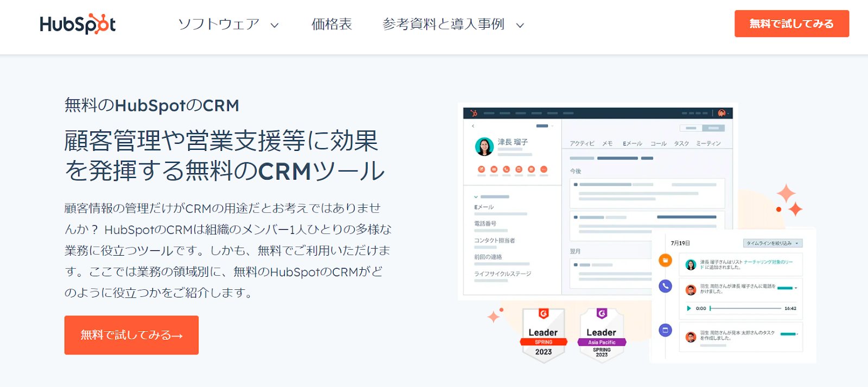Click the ナーチャリング対象のリード link
This screenshot has height=387, width=868.
pos(768,263)
